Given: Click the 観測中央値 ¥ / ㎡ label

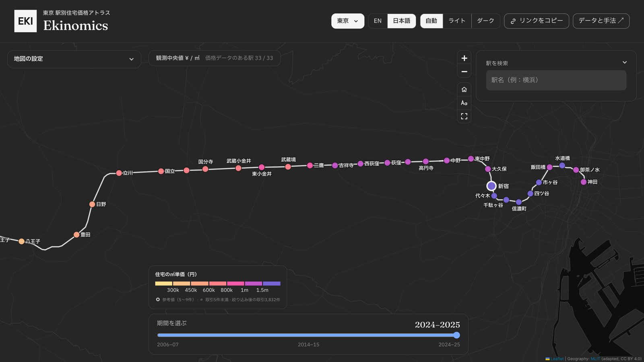Looking at the screenshot, I should pyautogui.click(x=178, y=58).
